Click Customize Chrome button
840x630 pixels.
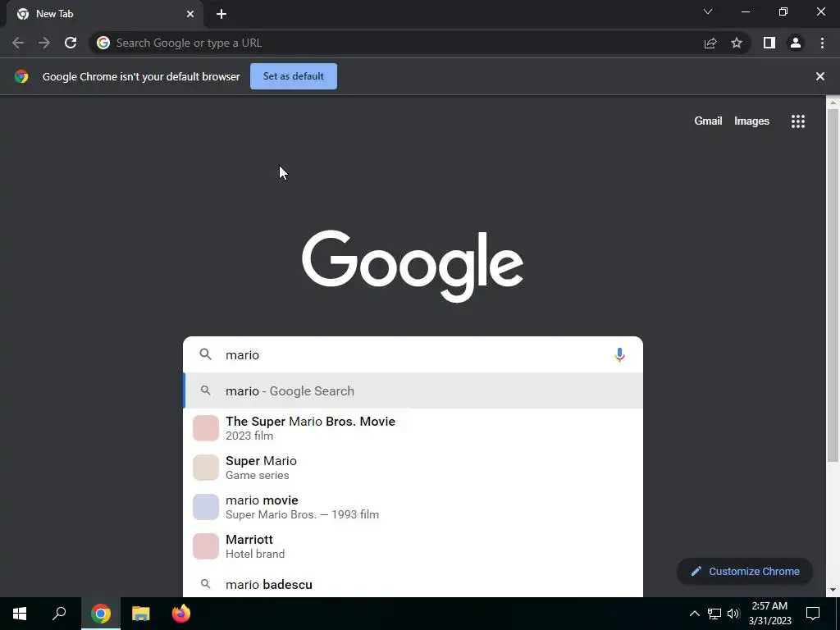tap(745, 571)
